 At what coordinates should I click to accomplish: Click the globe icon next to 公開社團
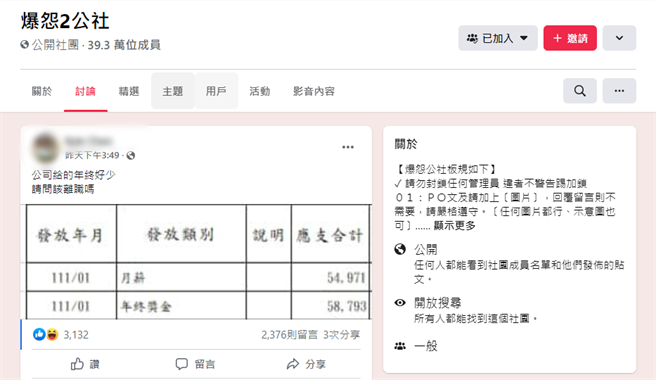[x=25, y=44]
